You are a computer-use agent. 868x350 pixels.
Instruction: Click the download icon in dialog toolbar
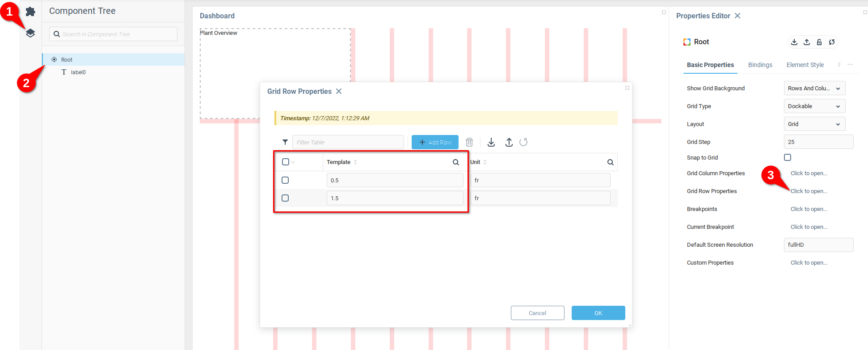(x=491, y=142)
